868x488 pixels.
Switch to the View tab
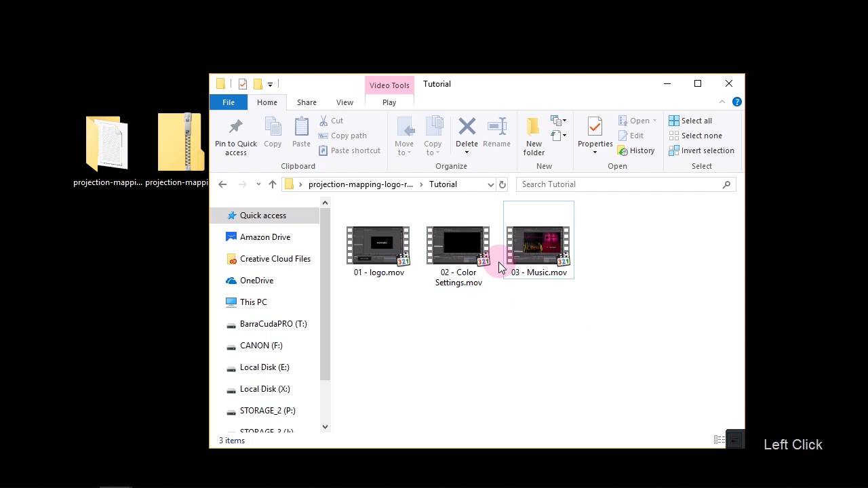tap(344, 102)
